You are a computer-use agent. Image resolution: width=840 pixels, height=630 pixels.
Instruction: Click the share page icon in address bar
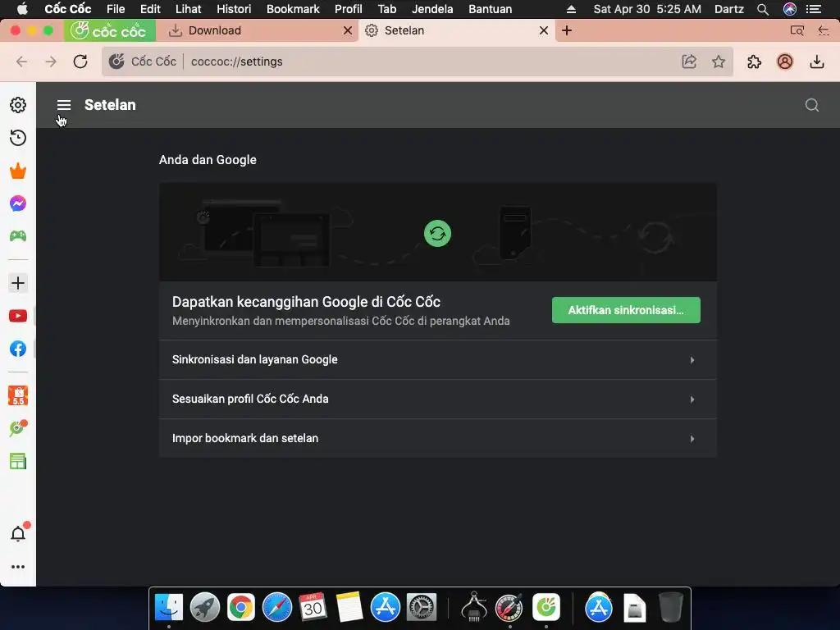(x=689, y=62)
